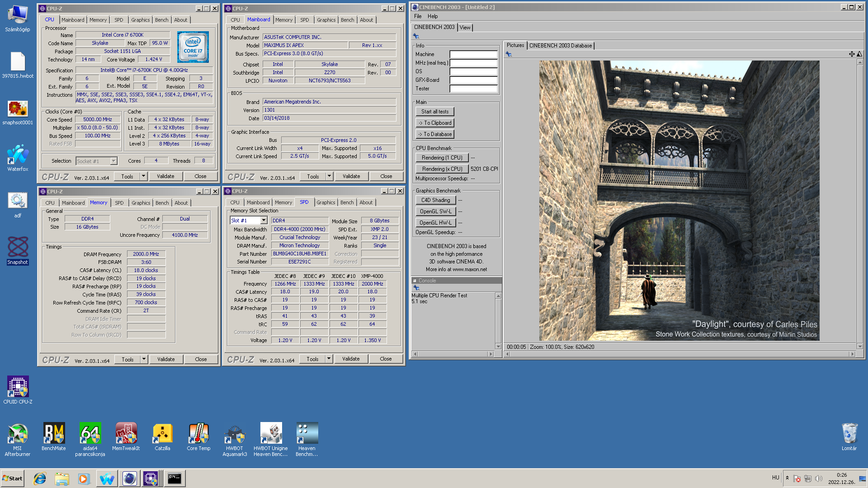
Task: Launch the HWBOT Aquamark3 shortcut
Action: pos(235,439)
